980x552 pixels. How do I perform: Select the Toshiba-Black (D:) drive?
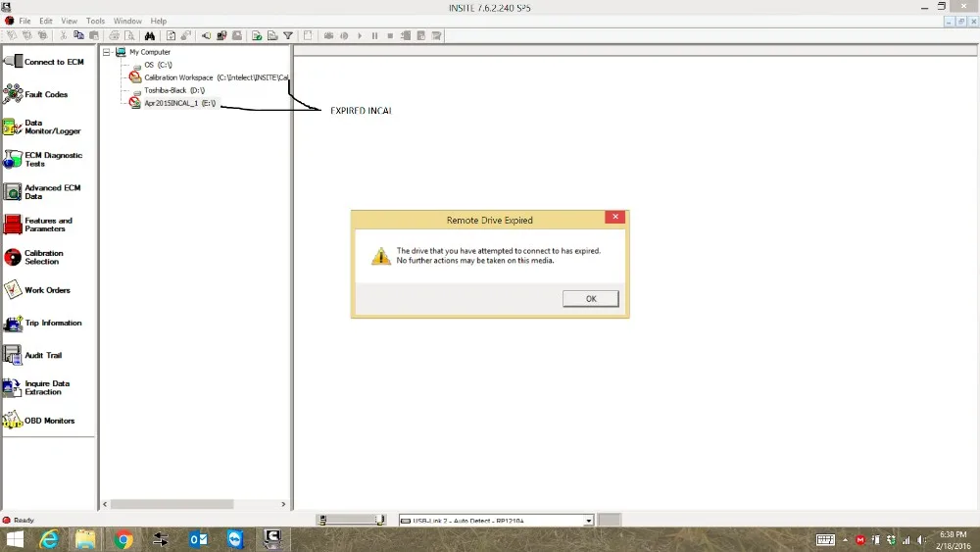174,90
